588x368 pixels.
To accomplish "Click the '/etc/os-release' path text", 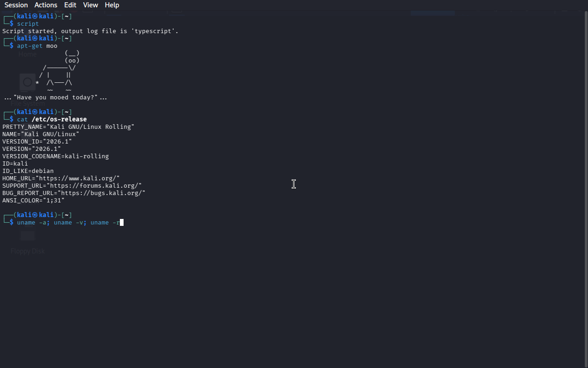I will pyautogui.click(x=59, y=120).
